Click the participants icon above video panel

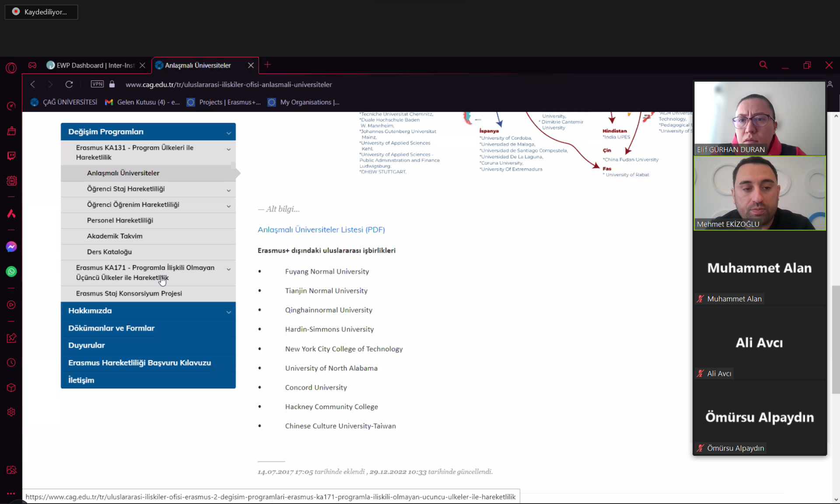click(830, 84)
